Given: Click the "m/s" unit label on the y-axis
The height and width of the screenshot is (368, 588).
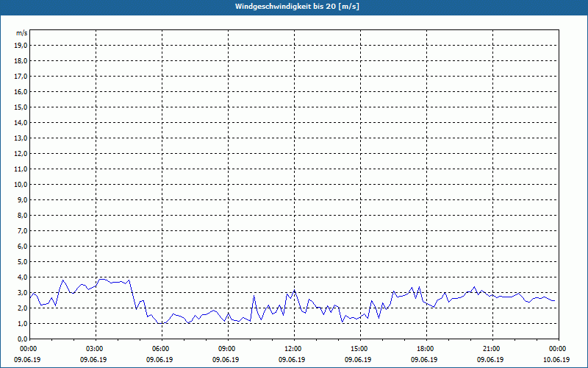Looking at the screenshot, I should click(21, 33).
